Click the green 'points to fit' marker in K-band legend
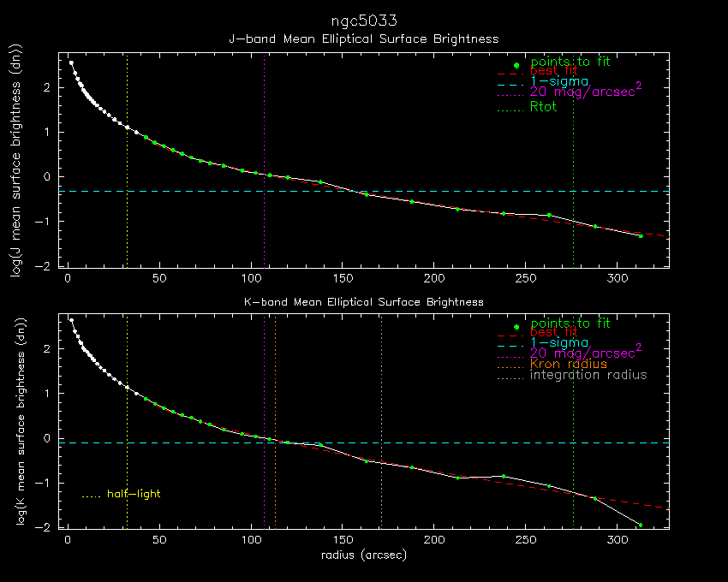This screenshot has width=728, height=582. (516, 327)
